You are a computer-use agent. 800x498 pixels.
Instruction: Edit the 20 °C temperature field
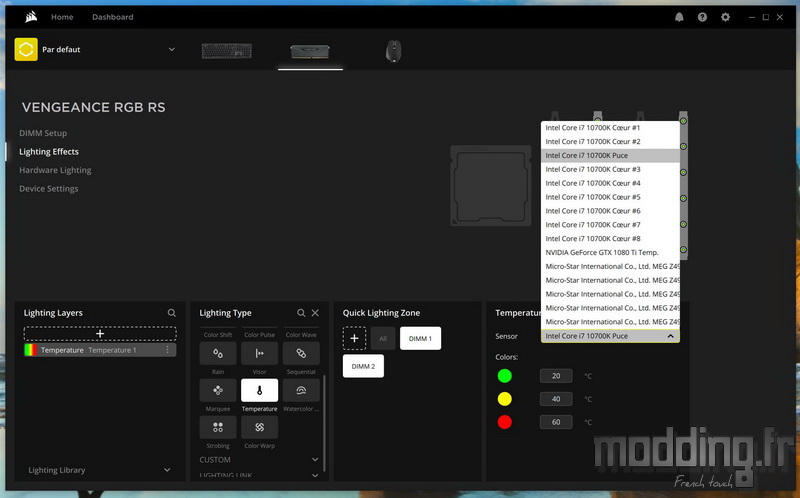click(556, 376)
